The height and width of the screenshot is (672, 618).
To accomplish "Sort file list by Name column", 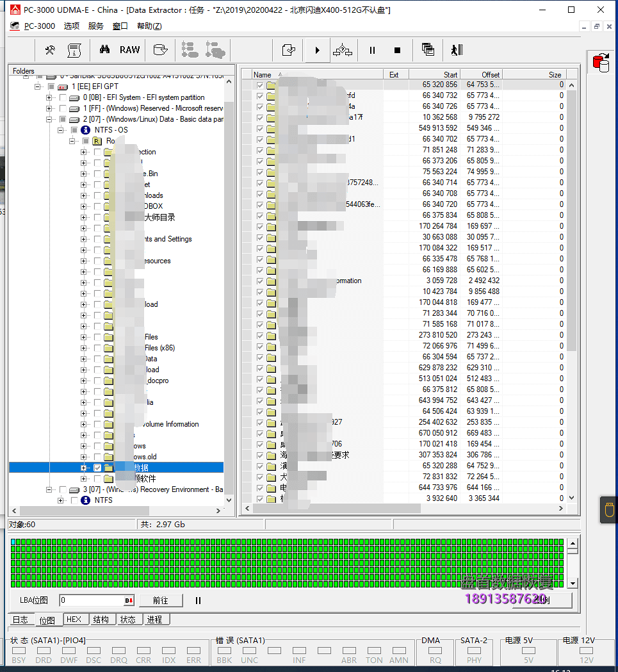I will (317, 74).
